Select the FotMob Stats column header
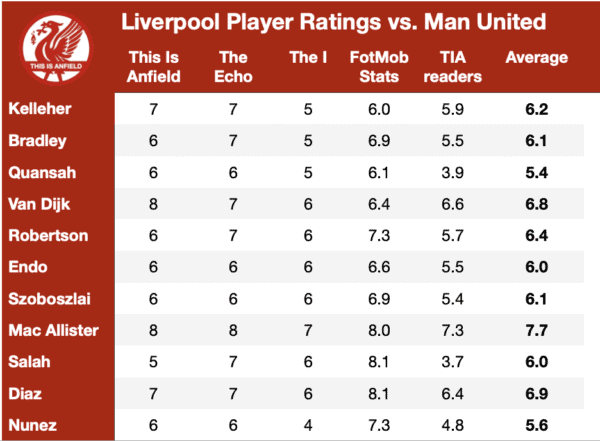 [x=379, y=67]
